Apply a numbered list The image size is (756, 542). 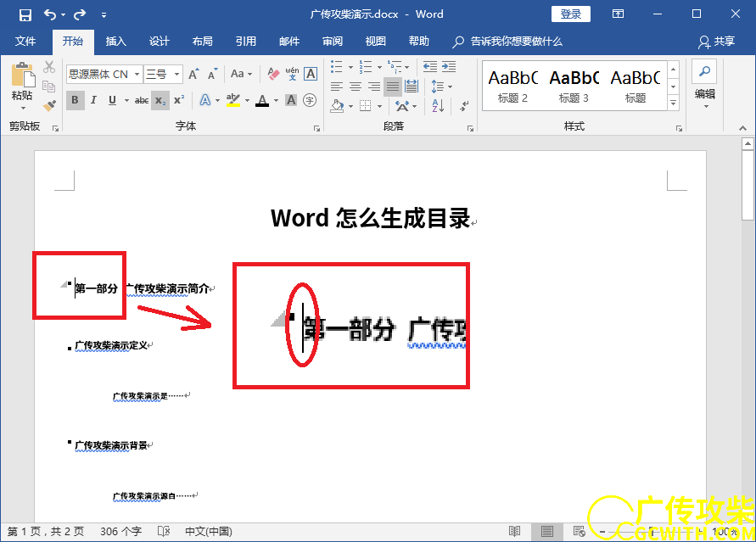(x=366, y=66)
